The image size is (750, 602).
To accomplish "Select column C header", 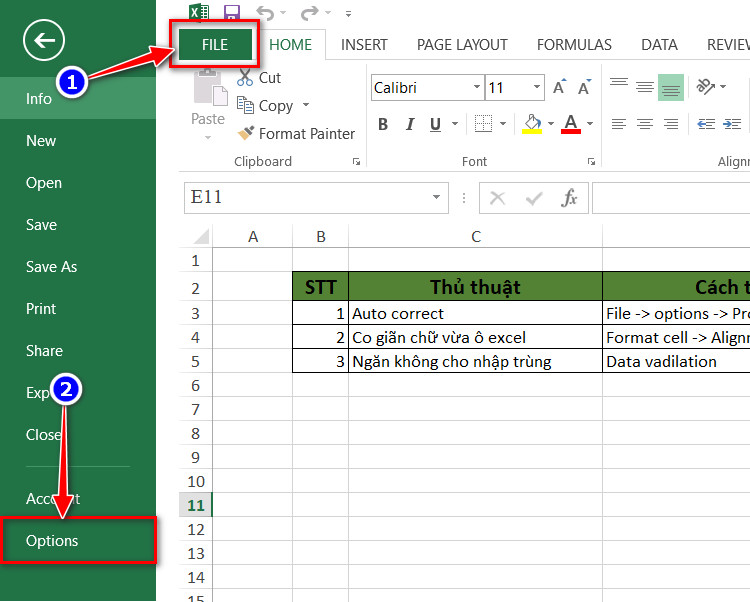I will tap(475, 236).
